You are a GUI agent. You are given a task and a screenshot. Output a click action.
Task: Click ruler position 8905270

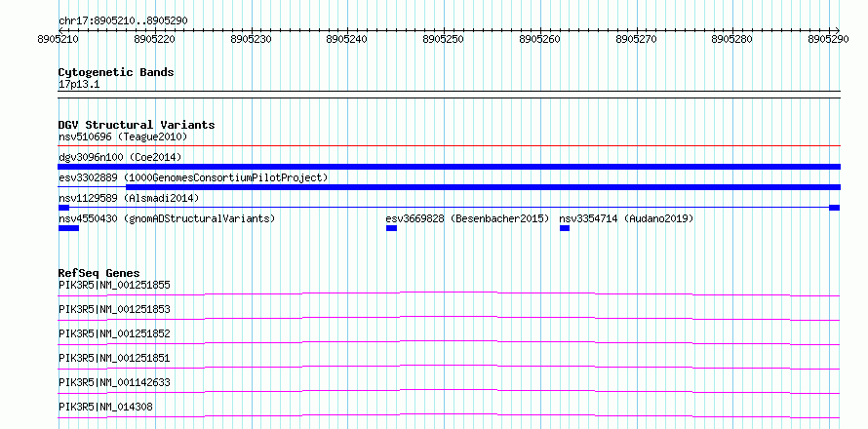click(637, 39)
